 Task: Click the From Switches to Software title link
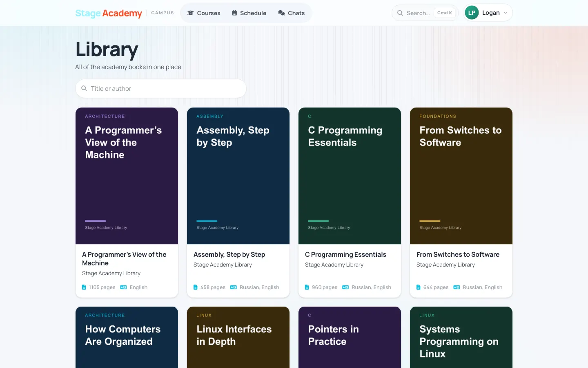[x=458, y=254]
